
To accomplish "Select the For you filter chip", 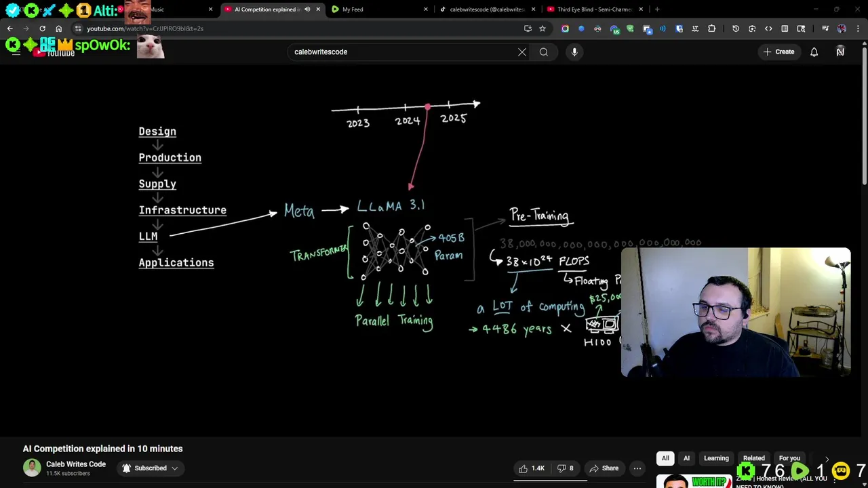I will click(x=789, y=458).
